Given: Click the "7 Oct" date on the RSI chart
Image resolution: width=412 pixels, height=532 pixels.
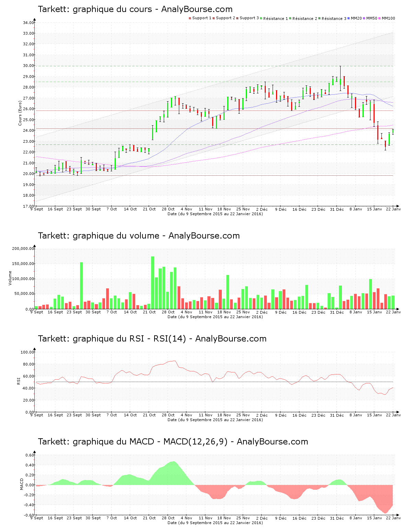Looking at the screenshot, I should click(x=112, y=415).
